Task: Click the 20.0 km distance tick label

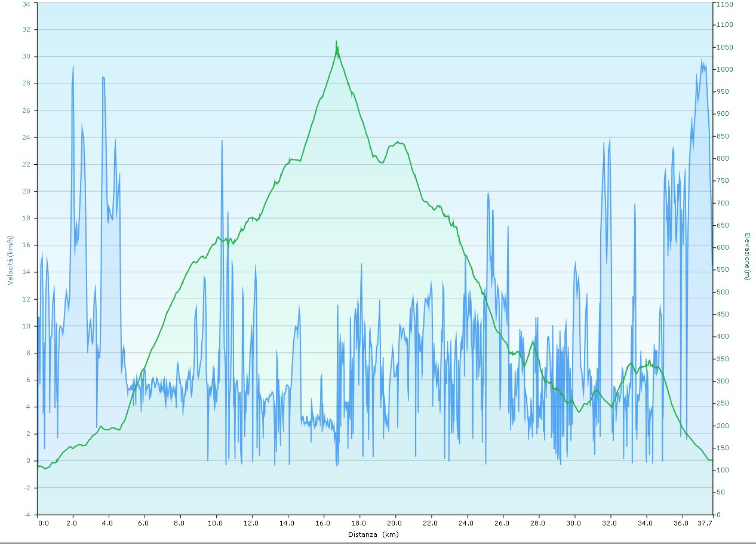Action: click(395, 523)
